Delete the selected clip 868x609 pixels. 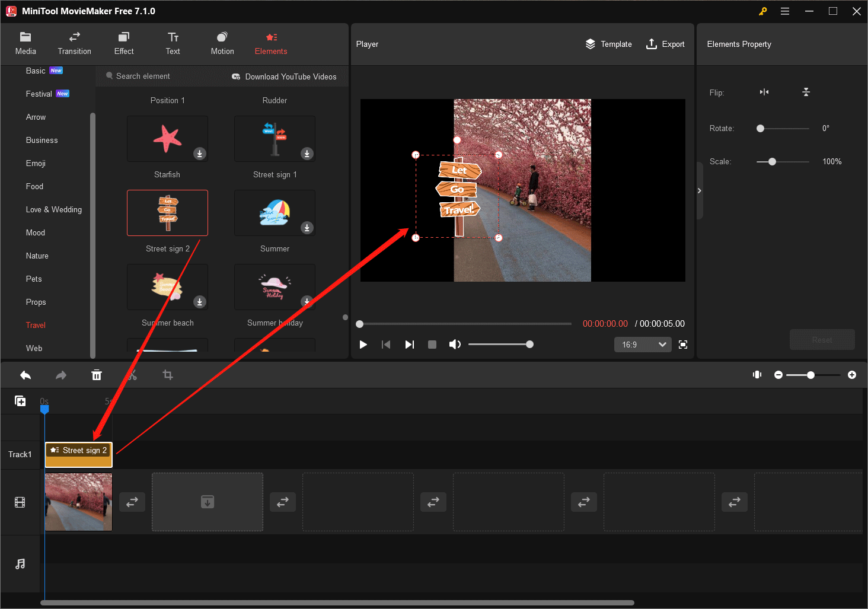97,375
